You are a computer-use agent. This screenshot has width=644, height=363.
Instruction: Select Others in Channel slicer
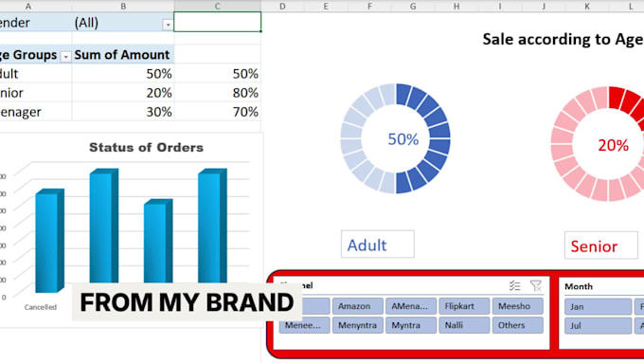pyautogui.click(x=517, y=325)
